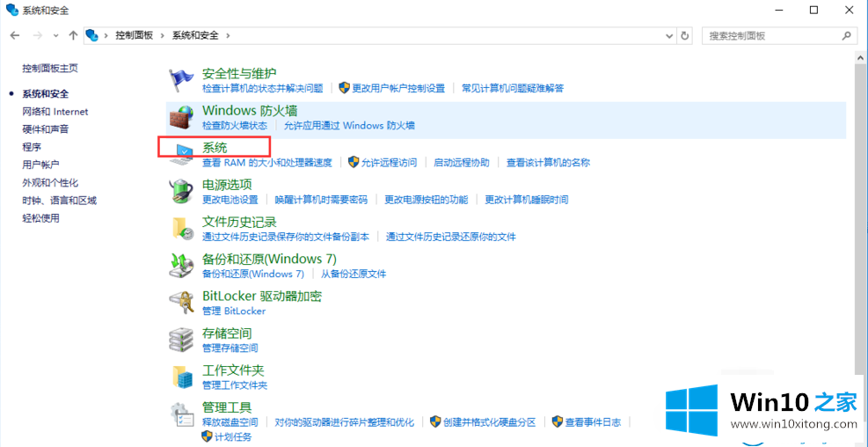Click 更改用户帐户控制设置 link
Screen dimensions: 868x447
pyautogui.click(x=398, y=88)
